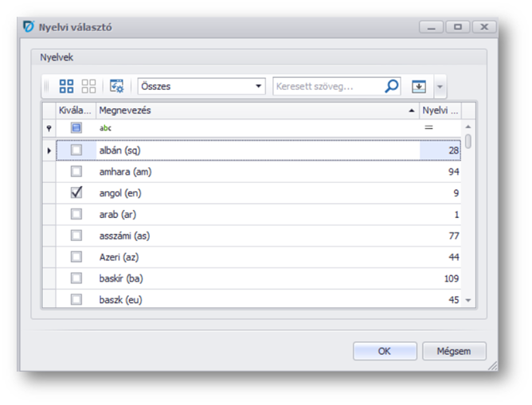Toggle the filter row selection checkbox

(76, 127)
